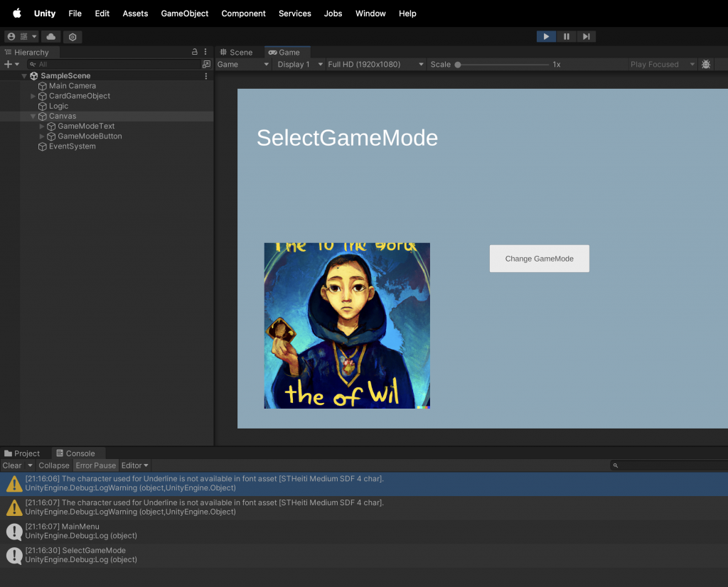
Task: Open the Clear options dropdown arrow
Action: [x=30, y=465]
